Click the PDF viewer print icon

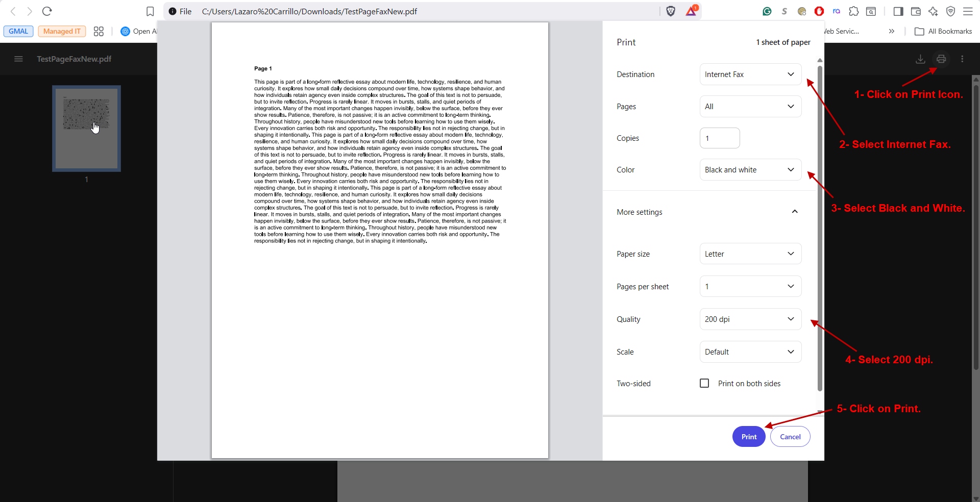pos(941,59)
